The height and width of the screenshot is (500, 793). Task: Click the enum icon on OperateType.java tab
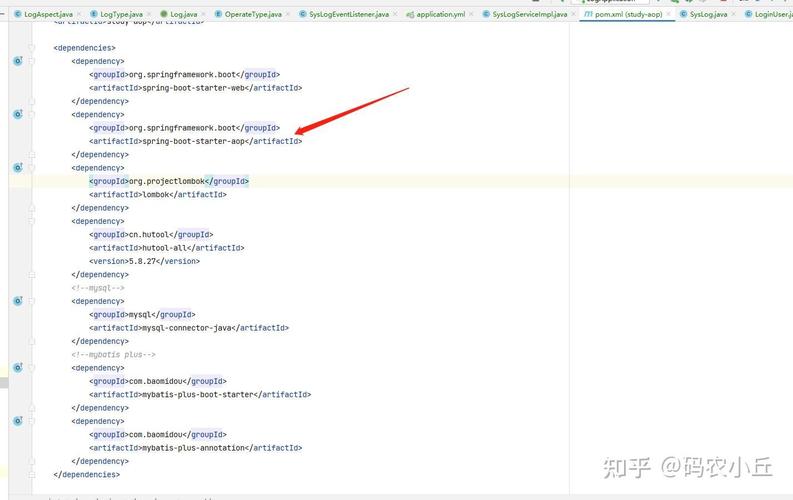coord(218,14)
